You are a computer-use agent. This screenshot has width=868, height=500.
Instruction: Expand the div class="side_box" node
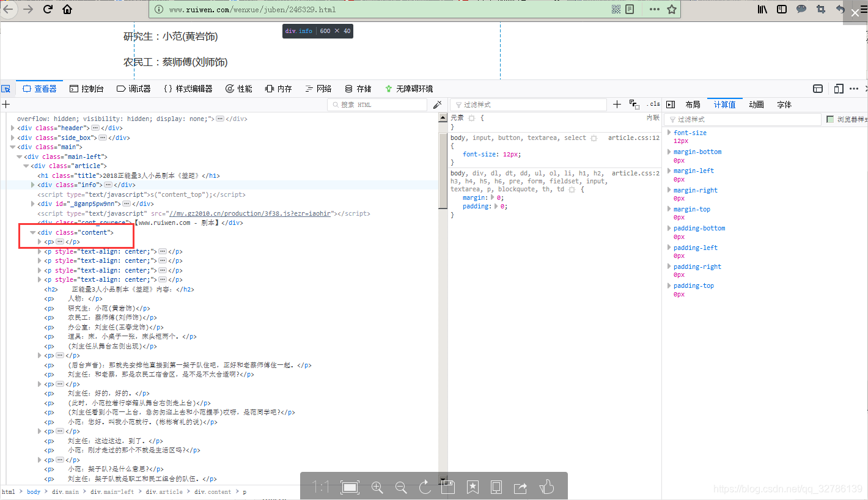(x=13, y=138)
